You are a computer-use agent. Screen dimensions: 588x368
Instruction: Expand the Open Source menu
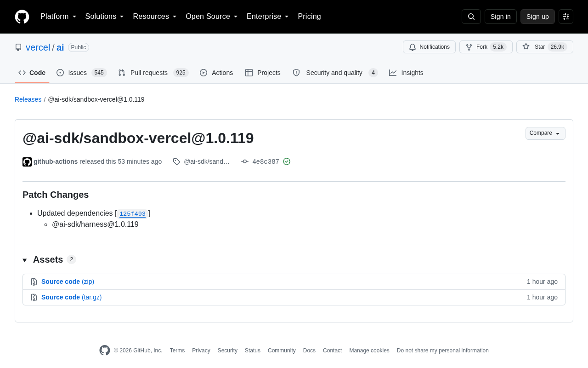(x=212, y=17)
